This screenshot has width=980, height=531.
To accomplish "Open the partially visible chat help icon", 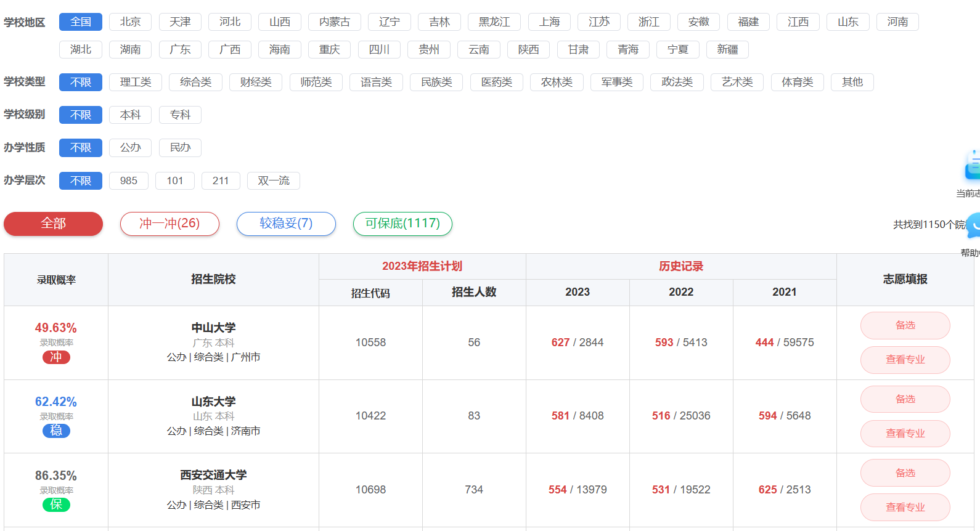I will (973, 226).
